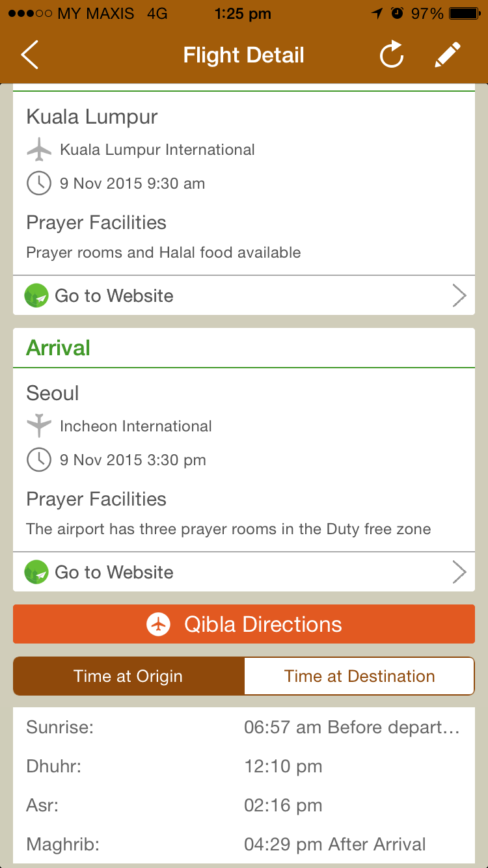Tap the departure airplane icon

(39, 150)
